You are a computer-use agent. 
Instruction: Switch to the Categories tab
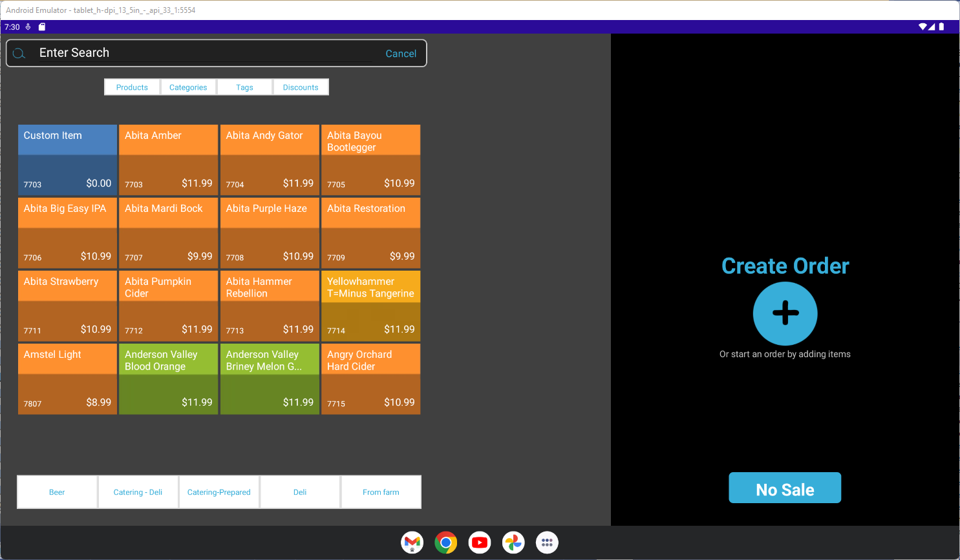pyautogui.click(x=188, y=87)
